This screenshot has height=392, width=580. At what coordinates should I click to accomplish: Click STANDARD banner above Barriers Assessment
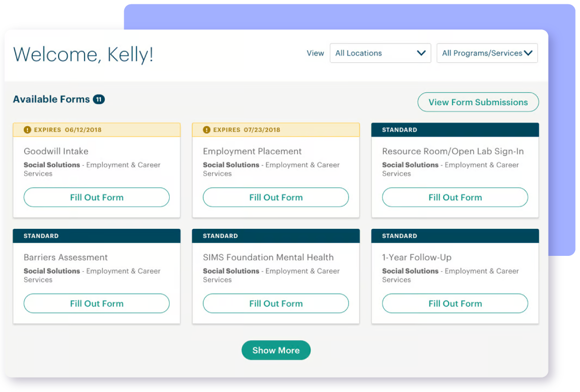[97, 236]
